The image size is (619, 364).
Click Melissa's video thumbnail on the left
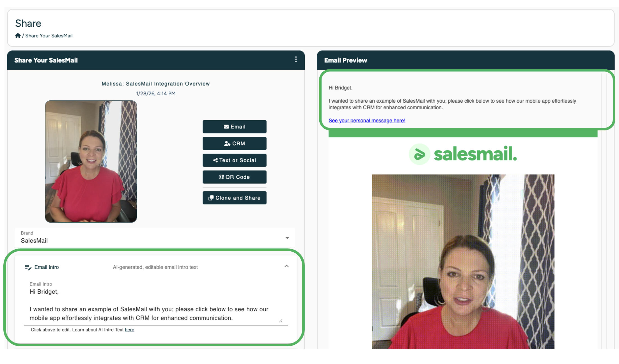(x=91, y=162)
